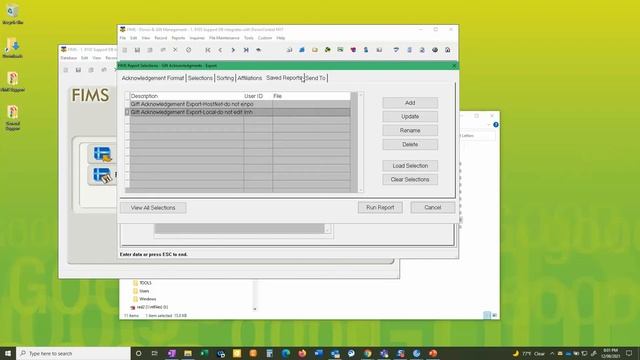The height and width of the screenshot is (360, 640).
Task: Click Clear Selections button
Action: (x=410, y=180)
